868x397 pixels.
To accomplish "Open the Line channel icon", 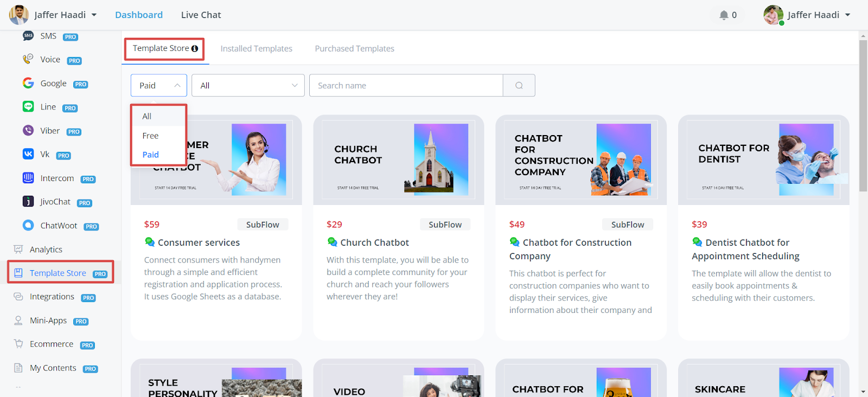I will tap(28, 107).
